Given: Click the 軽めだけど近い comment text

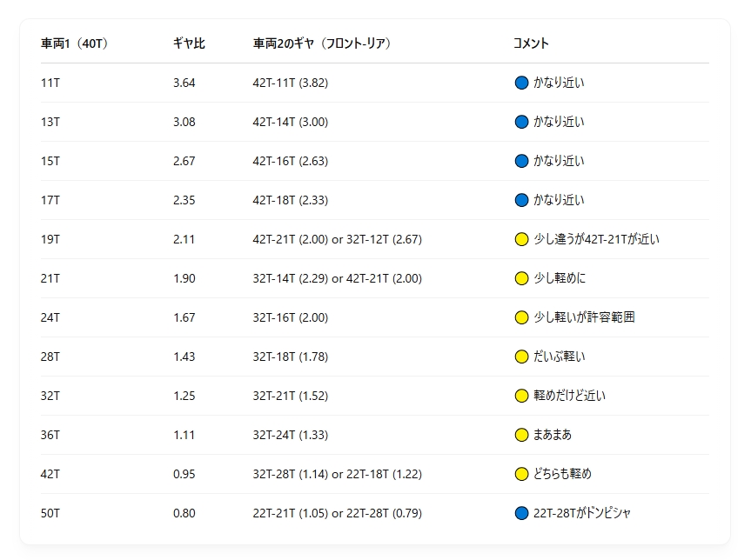Looking at the screenshot, I should 569,396.
